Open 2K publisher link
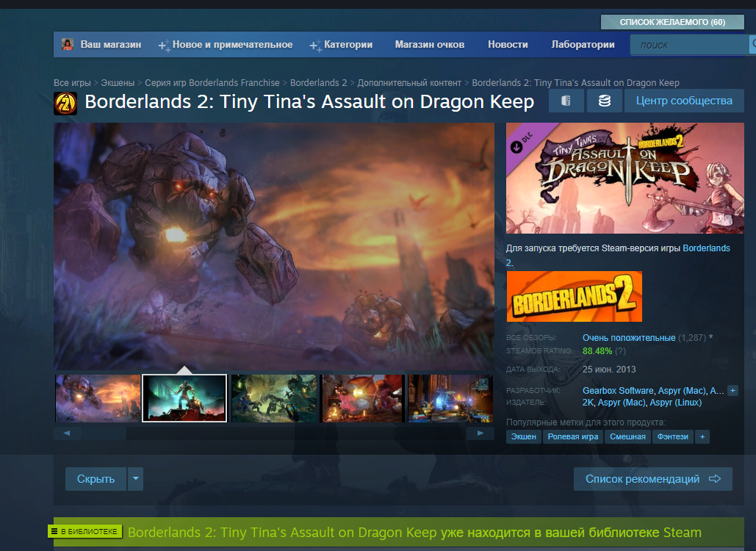The width and height of the screenshot is (756, 551). click(x=588, y=403)
